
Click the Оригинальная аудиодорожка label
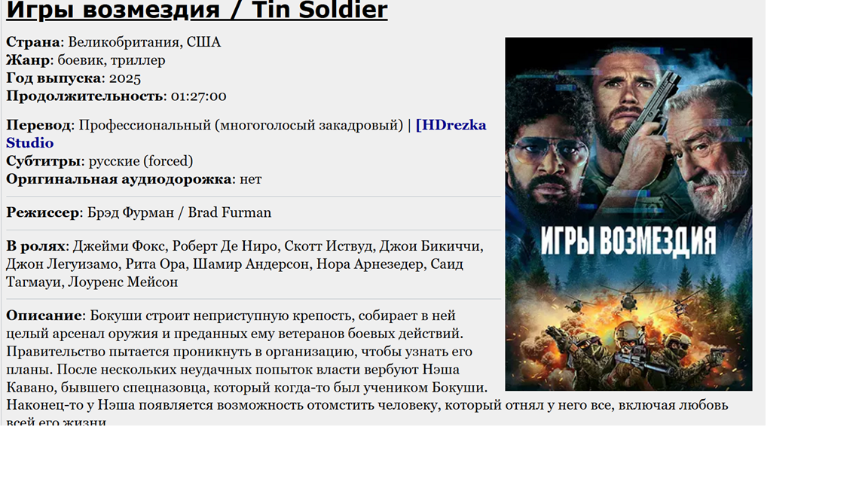pyautogui.click(x=118, y=179)
